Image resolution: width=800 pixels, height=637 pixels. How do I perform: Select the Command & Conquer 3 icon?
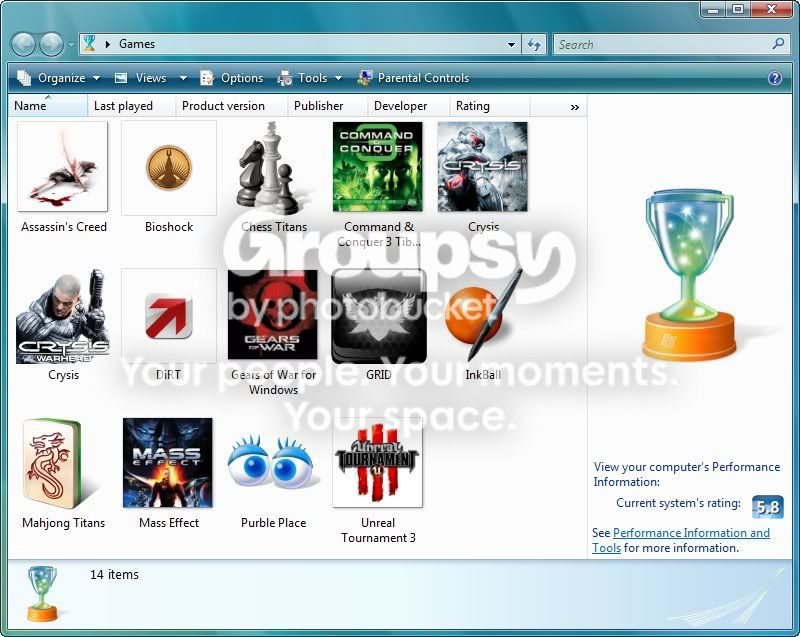pos(378,166)
